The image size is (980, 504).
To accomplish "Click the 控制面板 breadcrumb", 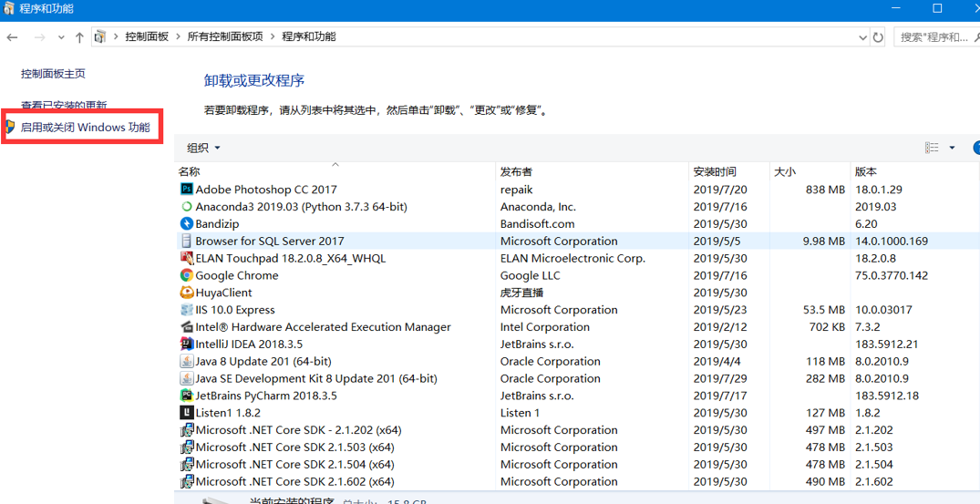I will [147, 36].
